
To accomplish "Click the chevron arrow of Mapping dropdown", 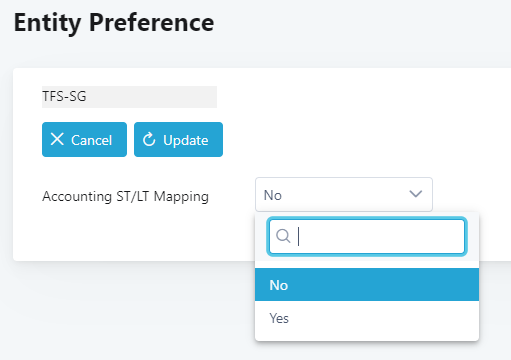I will click(x=416, y=194).
